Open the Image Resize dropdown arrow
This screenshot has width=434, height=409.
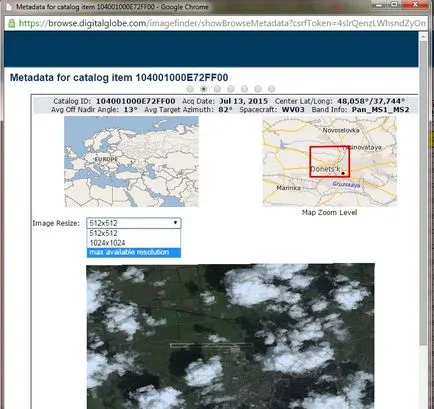point(175,223)
